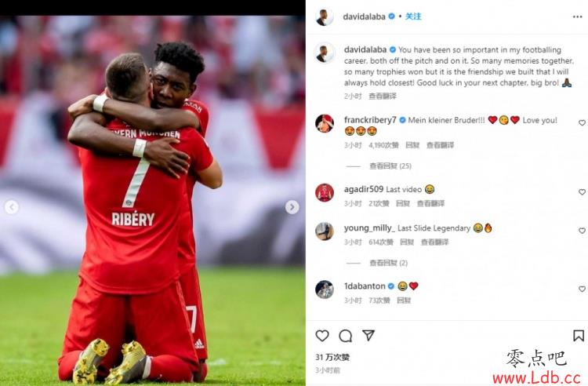Screen dimensions: 588x386
Task: Go to previous photo with left arrow
Action: click(12, 207)
